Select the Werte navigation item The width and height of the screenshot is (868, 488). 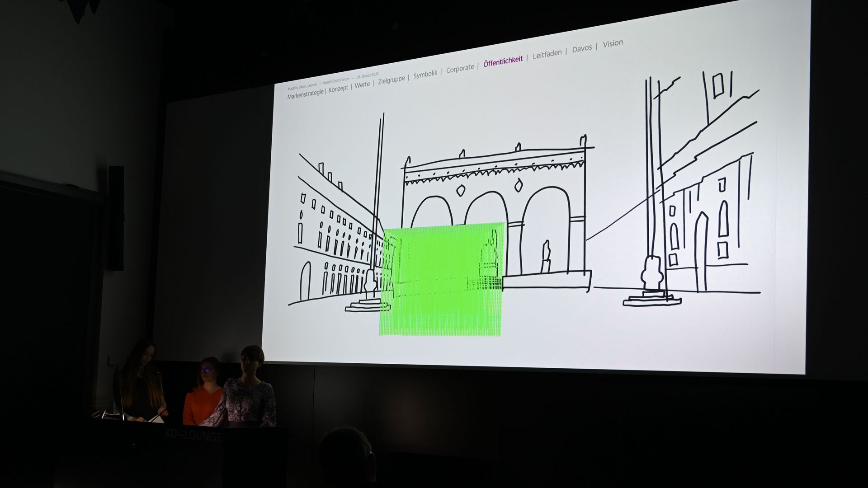pos(362,84)
